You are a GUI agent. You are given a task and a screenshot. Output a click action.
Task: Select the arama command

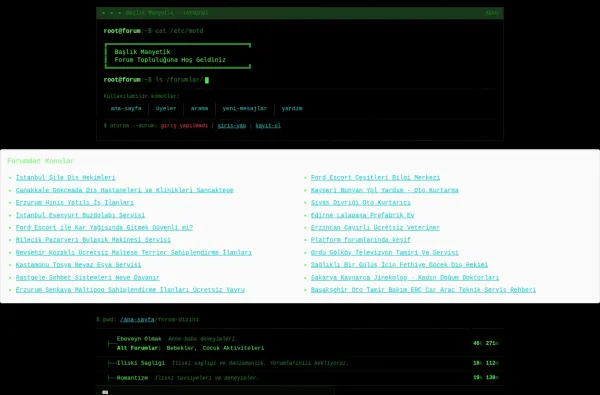tap(199, 108)
